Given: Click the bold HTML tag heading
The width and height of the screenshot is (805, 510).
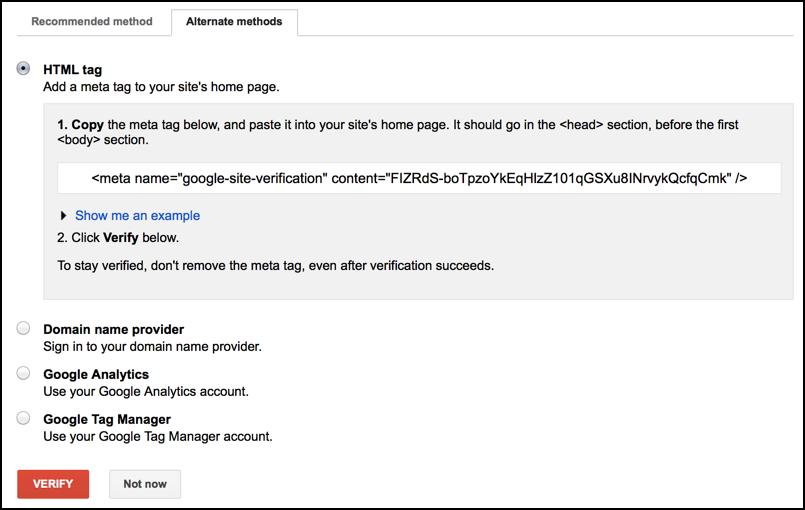Looking at the screenshot, I should [x=72, y=70].
